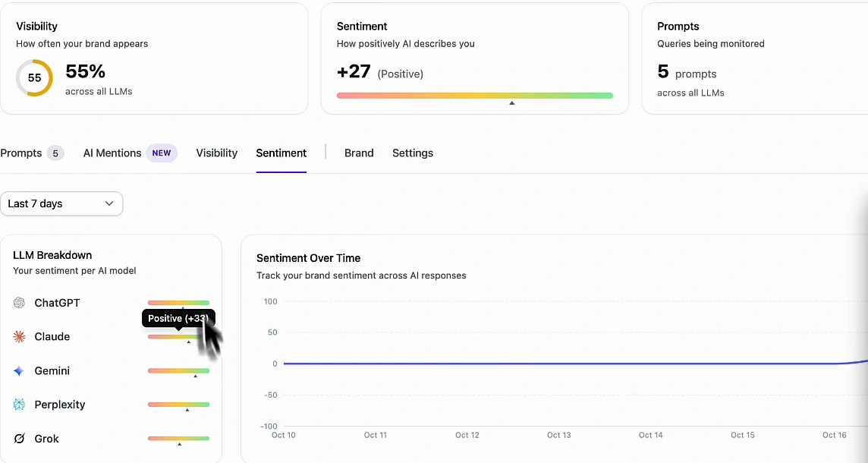The width and height of the screenshot is (868, 463).
Task: Click the 5 prompts count value
Action: click(663, 71)
